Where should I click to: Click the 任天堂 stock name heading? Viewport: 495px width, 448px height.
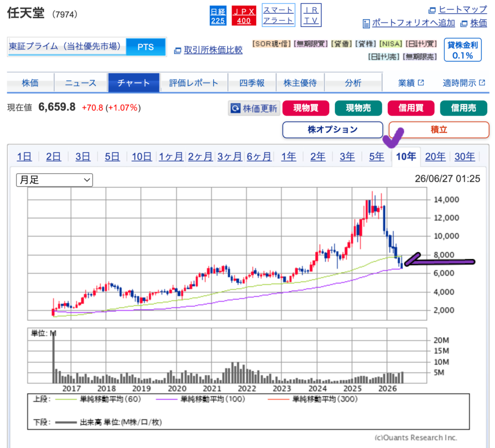click(26, 13)
